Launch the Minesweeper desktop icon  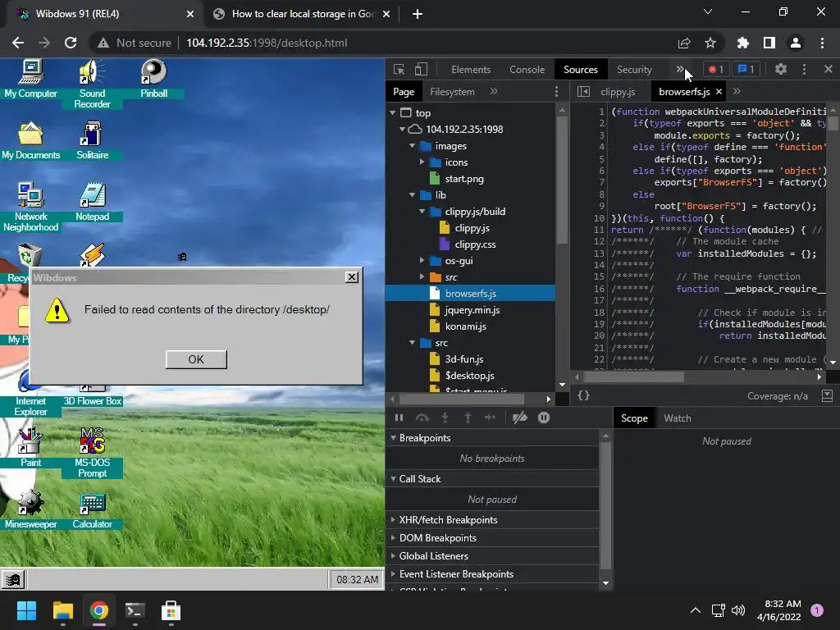tap(30, 510)
